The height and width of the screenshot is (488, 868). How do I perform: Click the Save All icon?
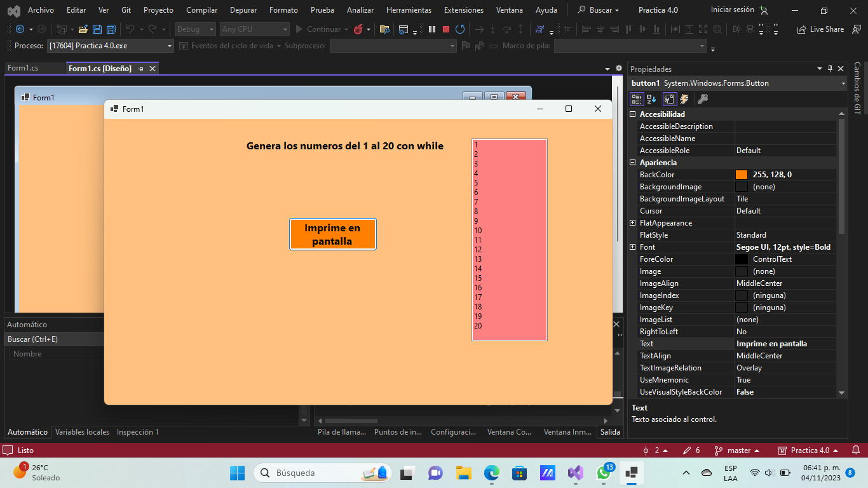(x=110, y=29)
